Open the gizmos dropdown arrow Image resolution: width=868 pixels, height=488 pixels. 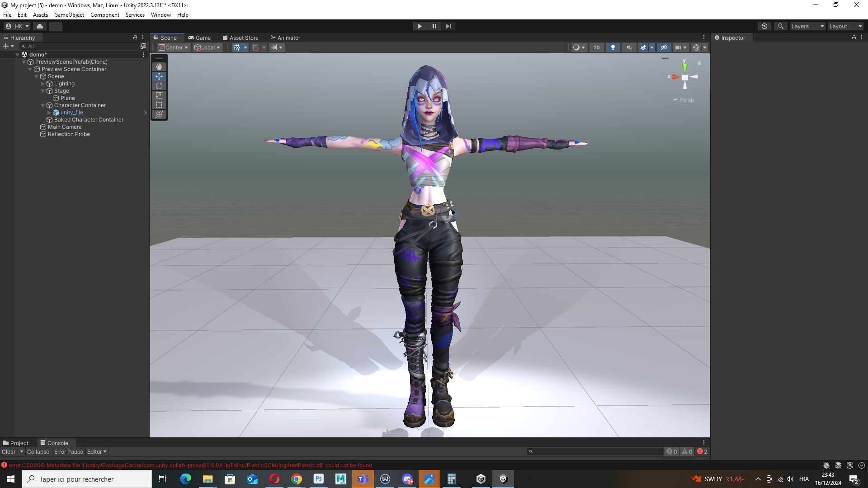coord(705,47)
